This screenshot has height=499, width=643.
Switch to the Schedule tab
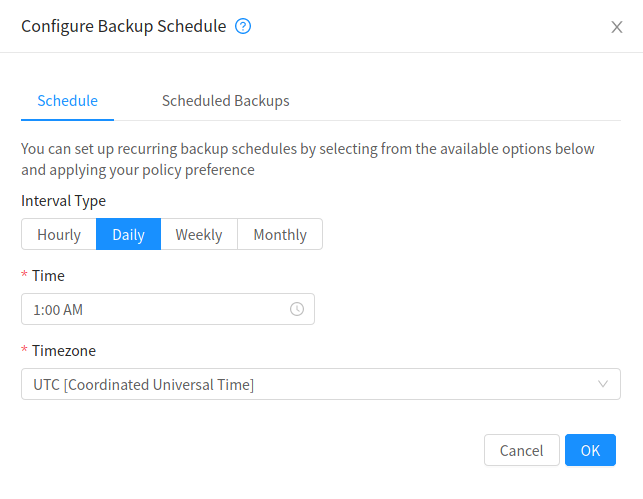67,101
